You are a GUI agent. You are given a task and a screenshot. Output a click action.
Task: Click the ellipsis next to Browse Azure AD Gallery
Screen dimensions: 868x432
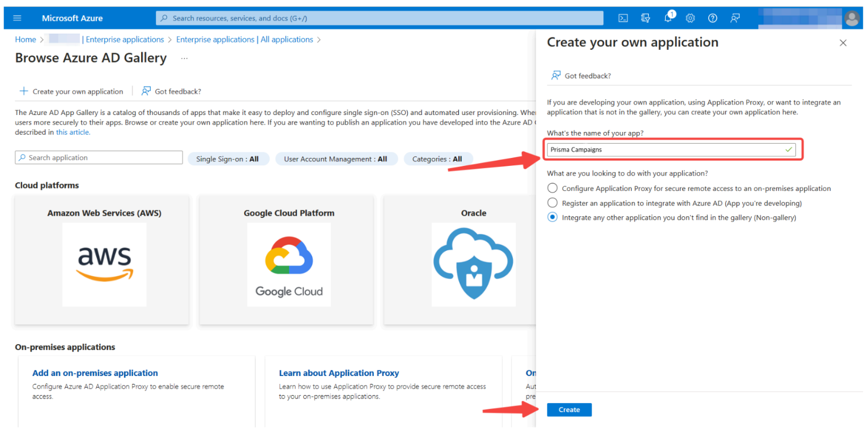184,58
